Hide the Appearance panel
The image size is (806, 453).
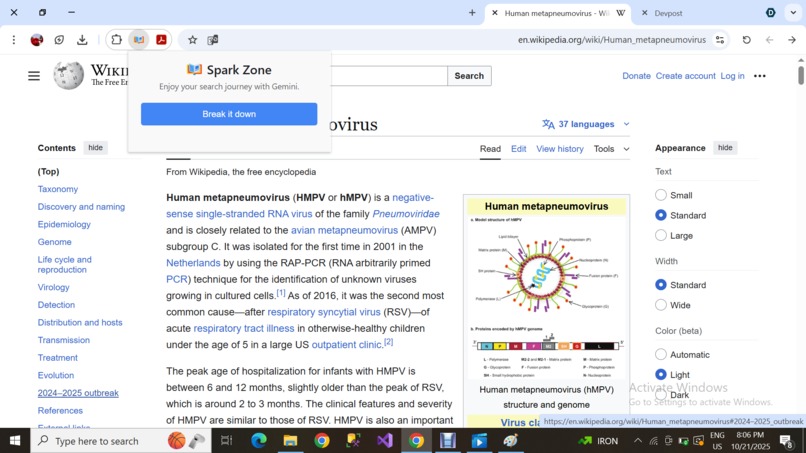[725, 148]
